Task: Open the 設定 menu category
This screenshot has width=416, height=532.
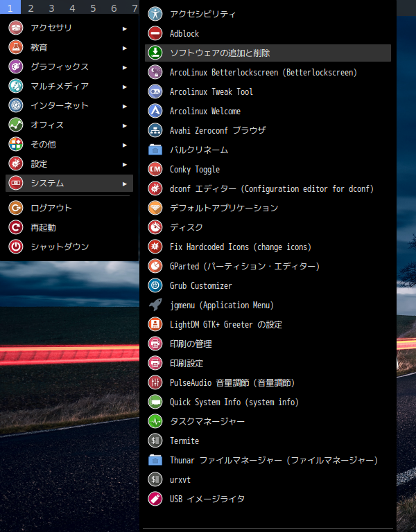Action: coord(69,163)
